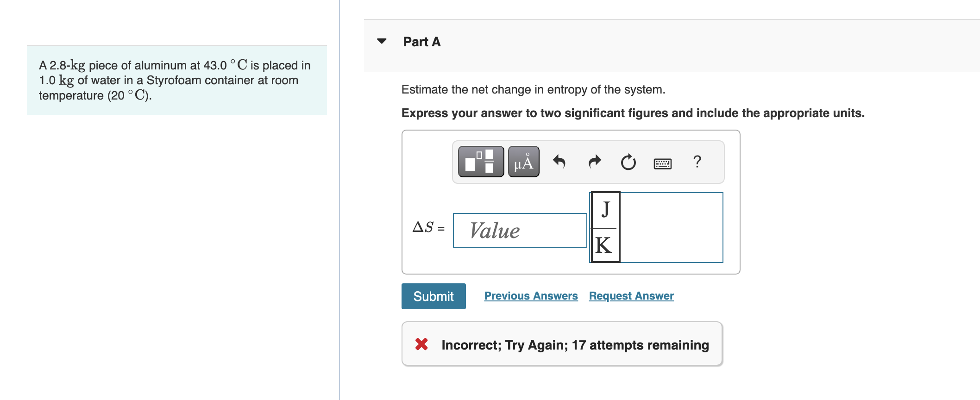Click the aluminum problem statement text

[x=175, y=80]
